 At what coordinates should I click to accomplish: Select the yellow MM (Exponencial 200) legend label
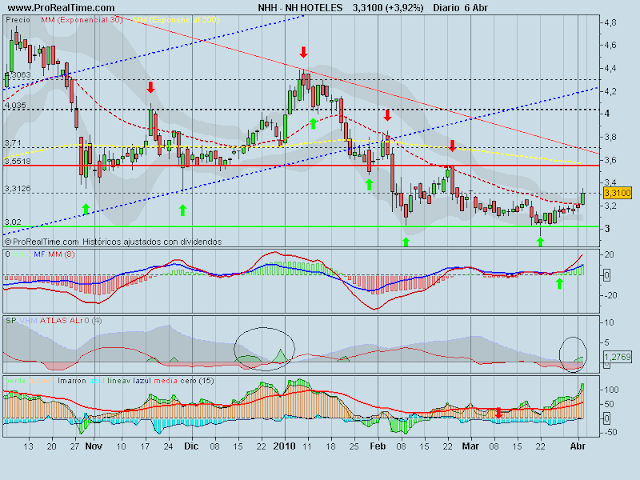(176, 20)
